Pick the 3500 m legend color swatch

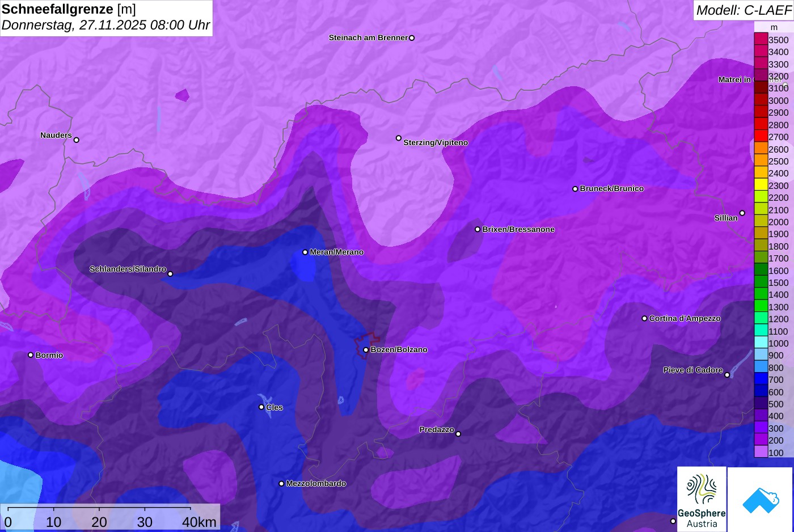(x=761, y=39)
